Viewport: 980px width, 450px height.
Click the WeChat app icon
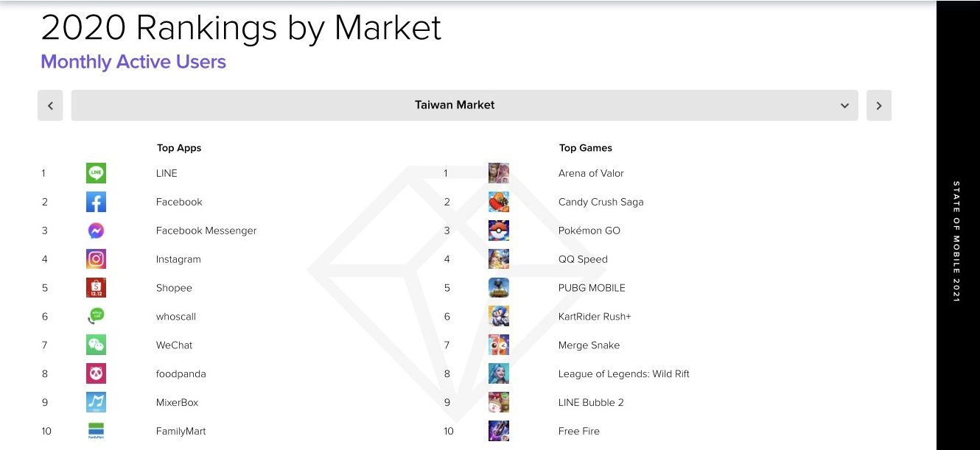coord(96,345)
